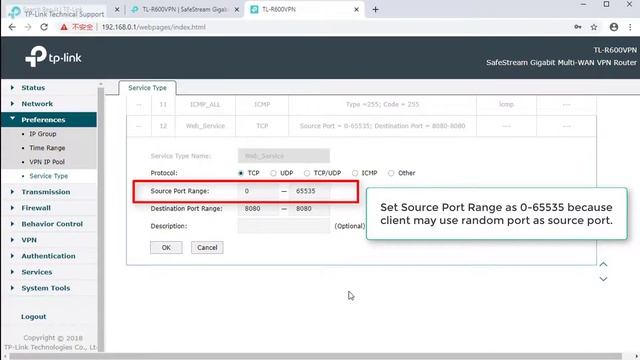Click the Web_Service table row name

point(205,126)
